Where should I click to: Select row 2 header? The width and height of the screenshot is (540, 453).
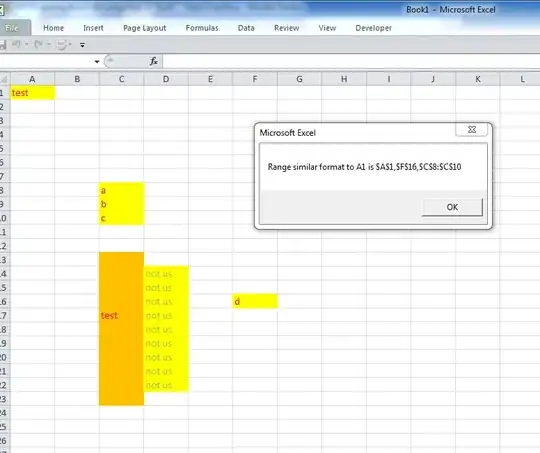(x=4, y=107)
